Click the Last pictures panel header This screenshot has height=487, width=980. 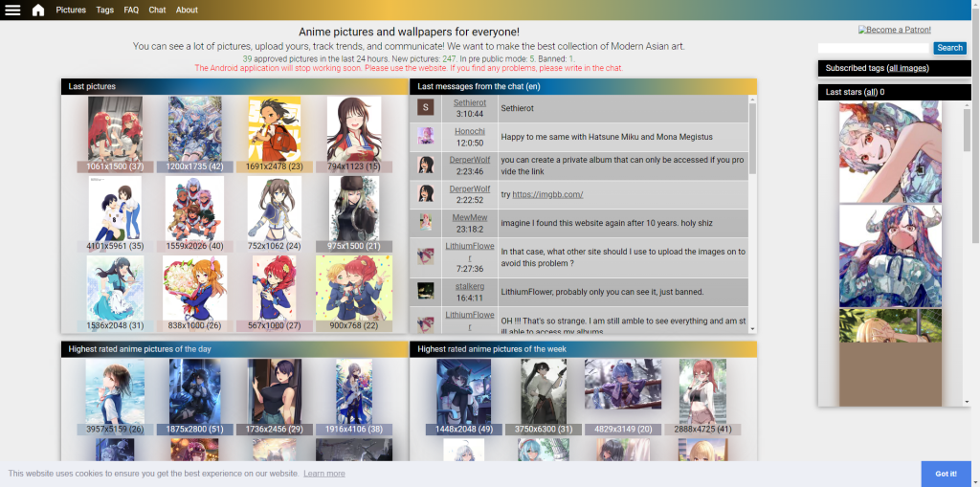point(234,87)
